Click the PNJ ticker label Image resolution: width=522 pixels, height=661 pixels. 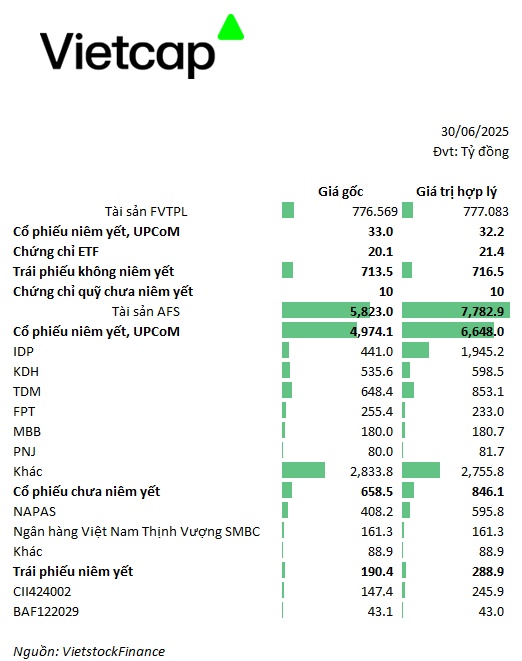(24, 451)
